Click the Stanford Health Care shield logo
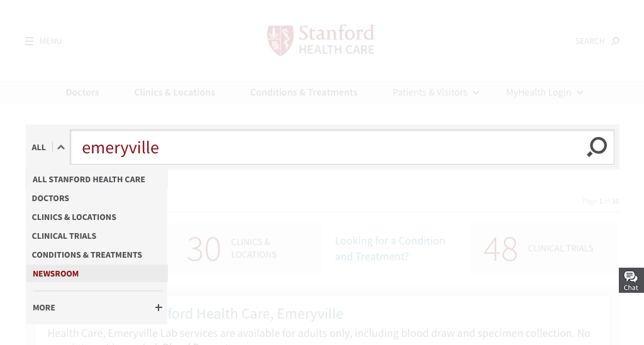Viewport: 644px width, 345px height. tap(280, 41)
